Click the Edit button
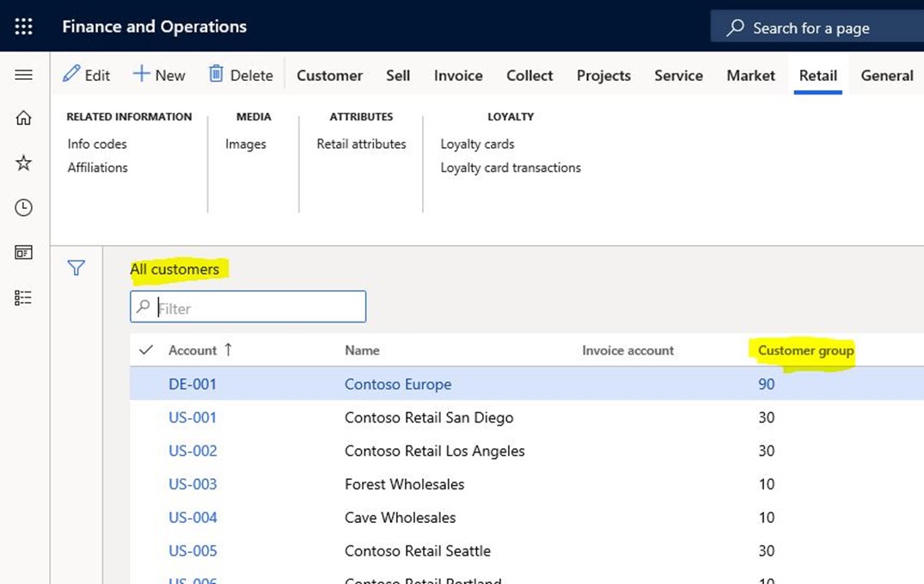The height and width of the screenshot is (584, 924). [x=87, y=75]
